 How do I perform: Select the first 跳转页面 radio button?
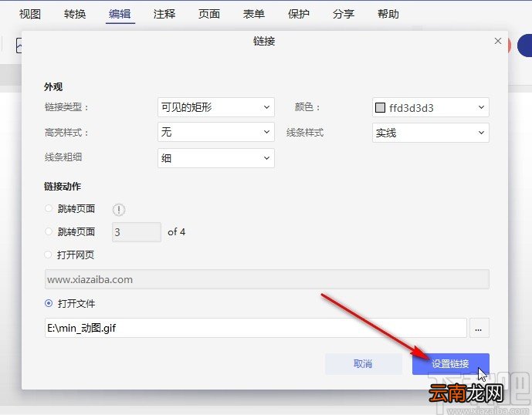(49, 208)
